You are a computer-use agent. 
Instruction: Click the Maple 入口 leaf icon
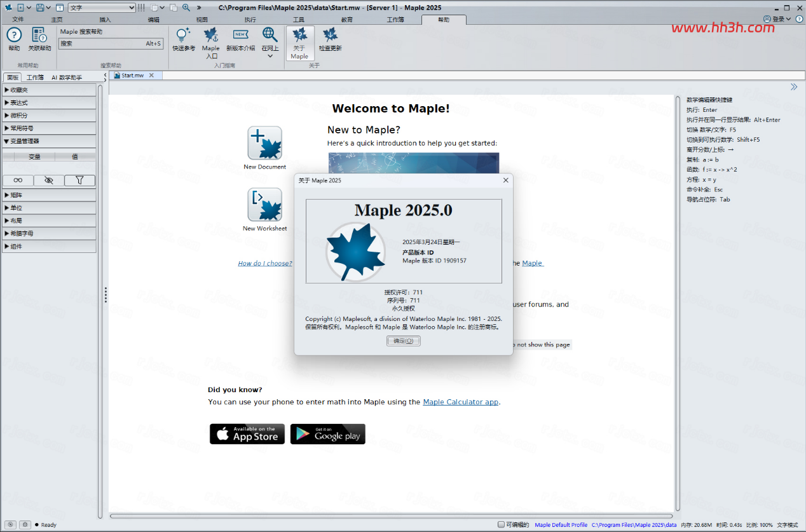(210, 36)
